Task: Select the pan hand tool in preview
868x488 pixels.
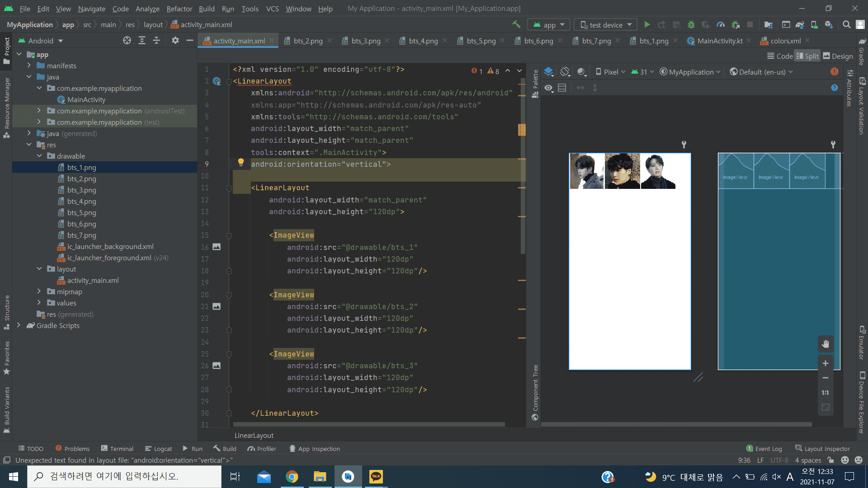Action: tap(825, 344)
